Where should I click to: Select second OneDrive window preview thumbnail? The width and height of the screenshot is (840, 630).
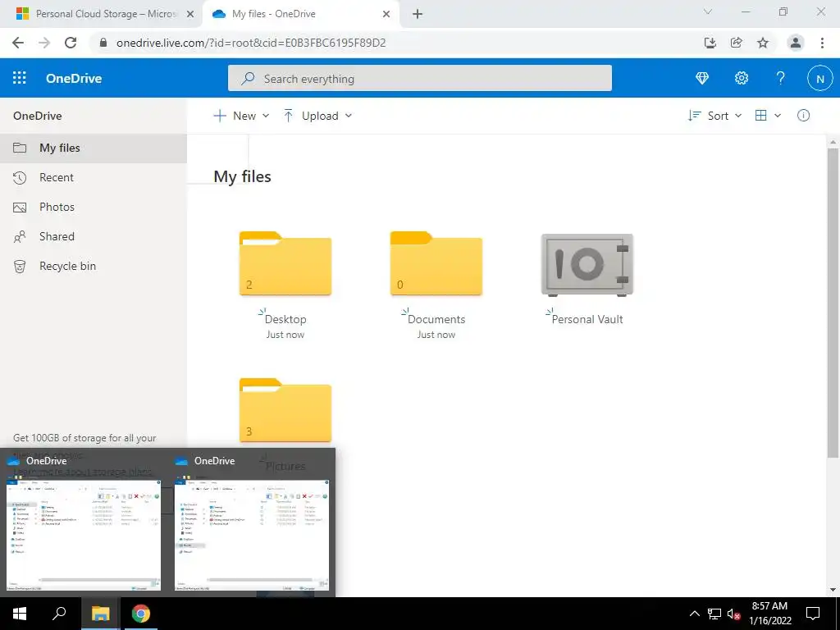[x=252, y=535]
